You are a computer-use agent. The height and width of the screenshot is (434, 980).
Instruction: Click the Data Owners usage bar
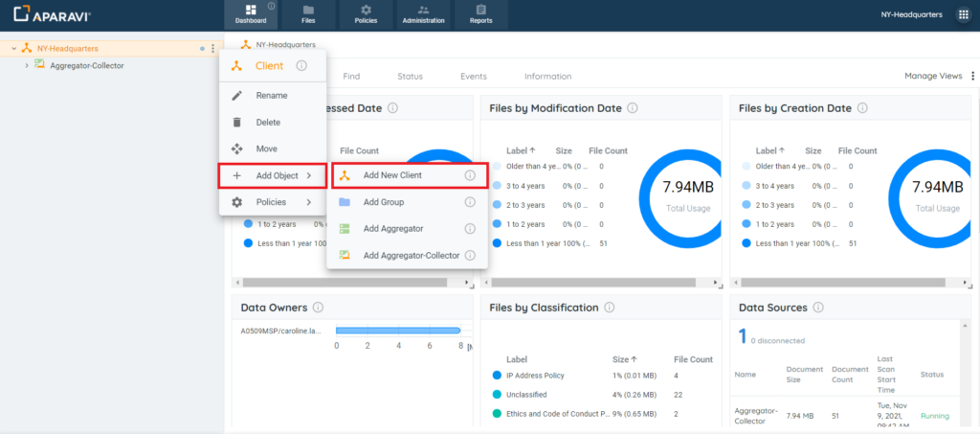(x=399, y=331)
